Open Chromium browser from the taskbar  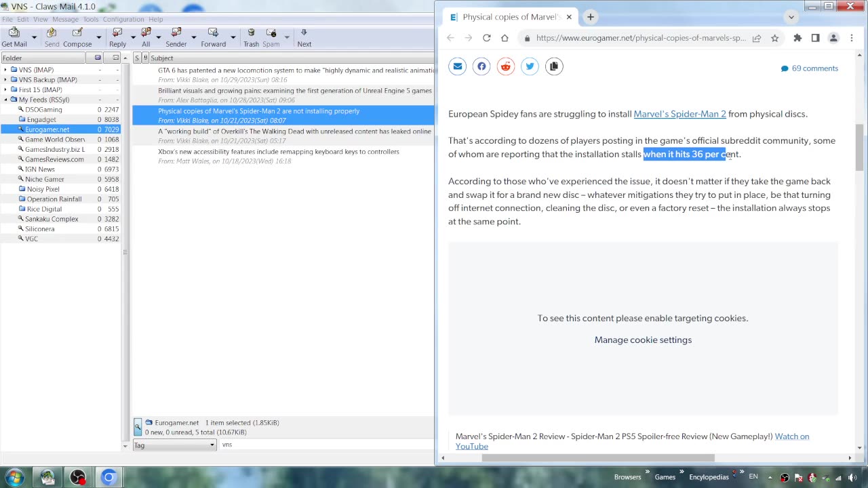(108, 477)
